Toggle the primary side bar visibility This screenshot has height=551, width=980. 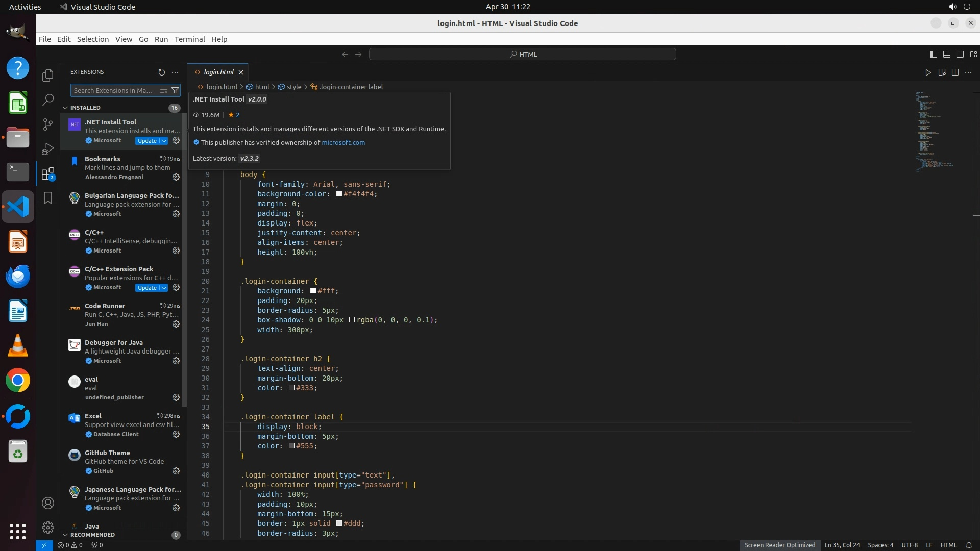pos(934,54)
